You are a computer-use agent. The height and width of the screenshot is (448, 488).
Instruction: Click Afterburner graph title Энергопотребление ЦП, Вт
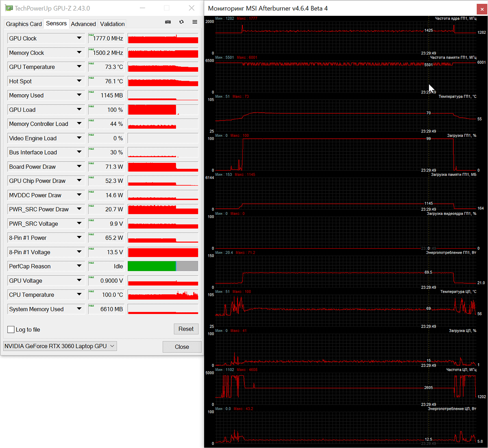[452, 409]
